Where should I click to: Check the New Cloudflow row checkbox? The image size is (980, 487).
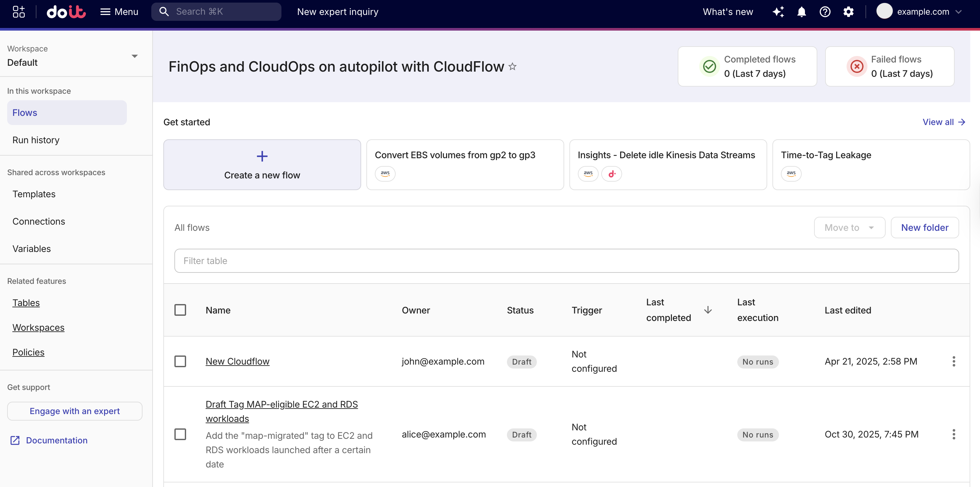pyautogui.click(x=180, y=361)
